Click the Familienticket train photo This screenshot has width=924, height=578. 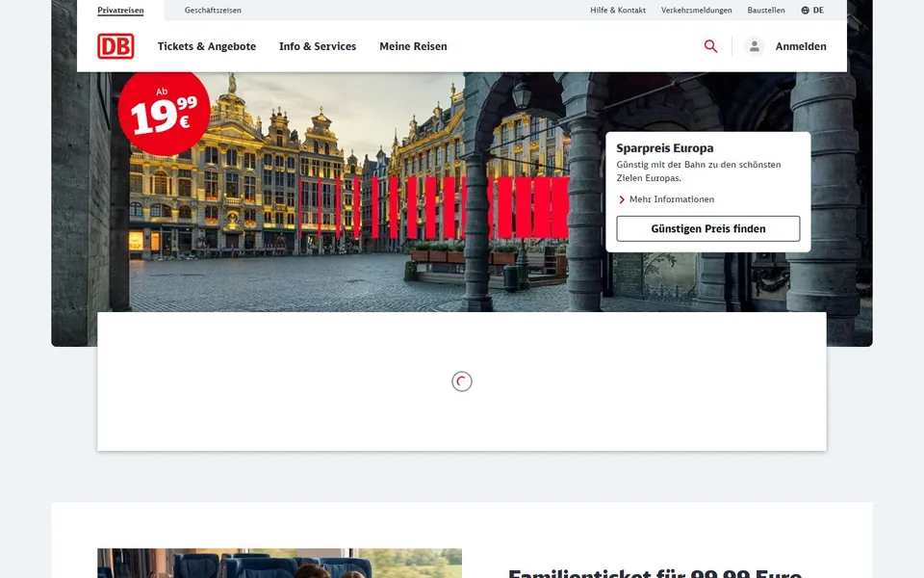(279, 564)
